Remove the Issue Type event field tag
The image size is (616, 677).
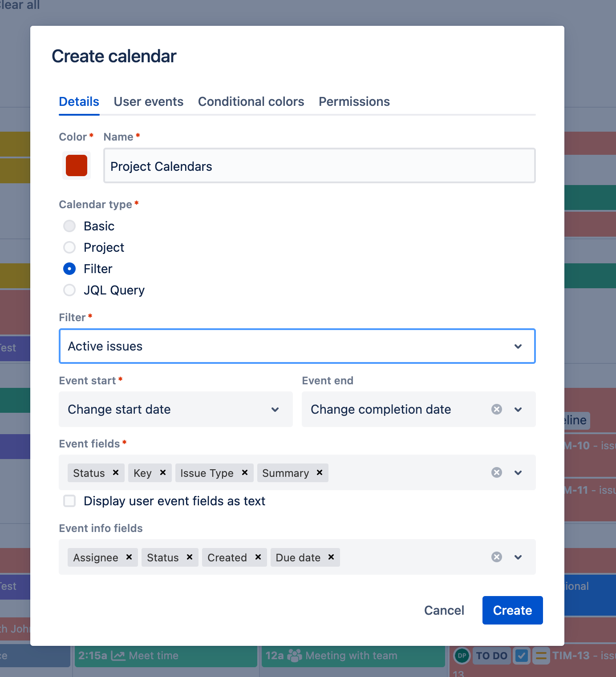coord(245,472)
